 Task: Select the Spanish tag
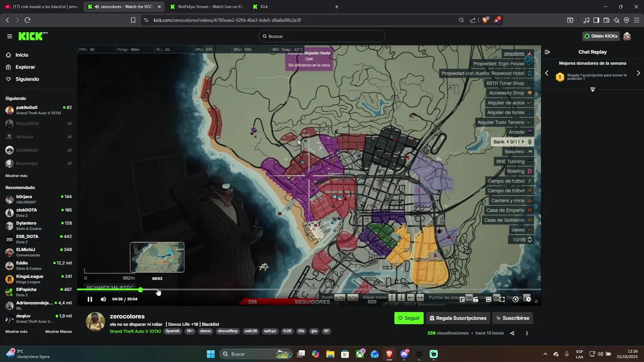point(173,331)
